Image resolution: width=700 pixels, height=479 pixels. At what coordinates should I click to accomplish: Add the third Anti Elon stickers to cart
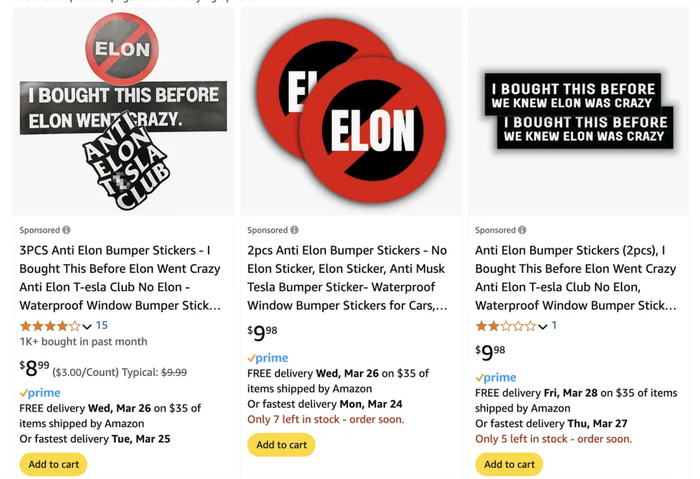coord(509,464)
